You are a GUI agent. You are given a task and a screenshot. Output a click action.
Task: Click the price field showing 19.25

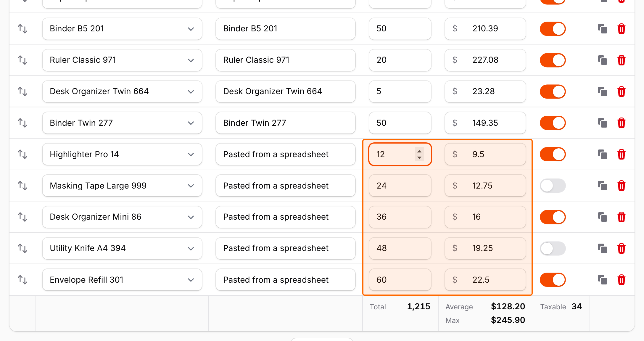tap(495, 249)
